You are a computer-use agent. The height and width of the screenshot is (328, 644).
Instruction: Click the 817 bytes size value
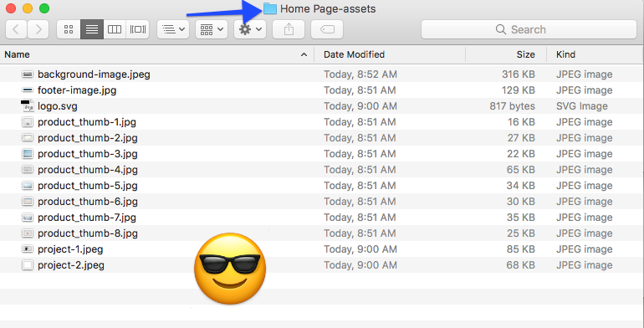tap(512, 106)
